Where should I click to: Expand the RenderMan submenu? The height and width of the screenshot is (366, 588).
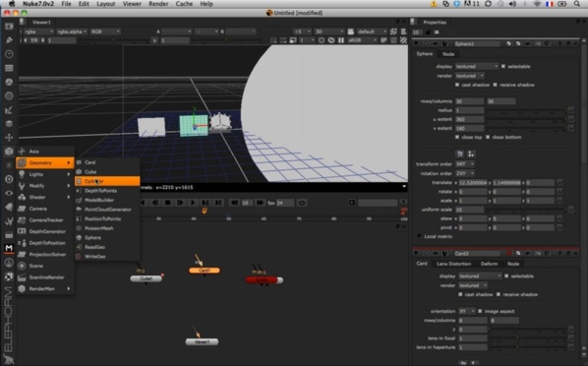[45, 288]
